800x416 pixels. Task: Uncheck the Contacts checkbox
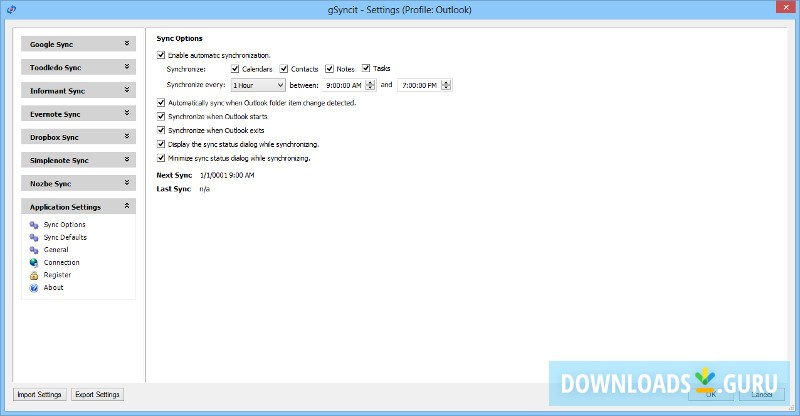(284, 68)
